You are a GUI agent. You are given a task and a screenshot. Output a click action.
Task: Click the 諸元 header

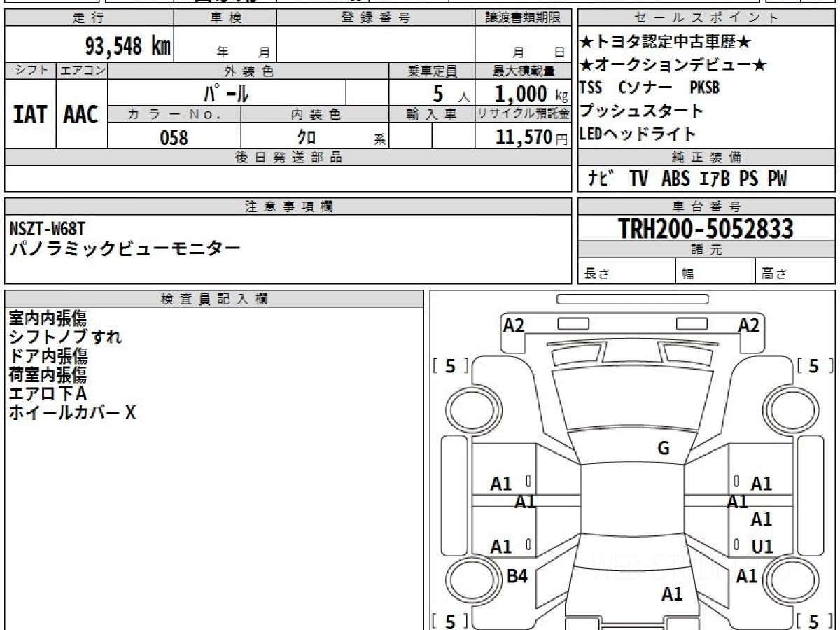(706, 250)
